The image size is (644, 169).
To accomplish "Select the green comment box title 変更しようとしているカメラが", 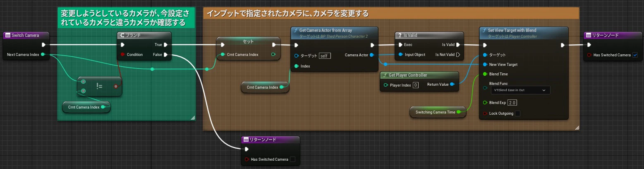I will 126,17.
